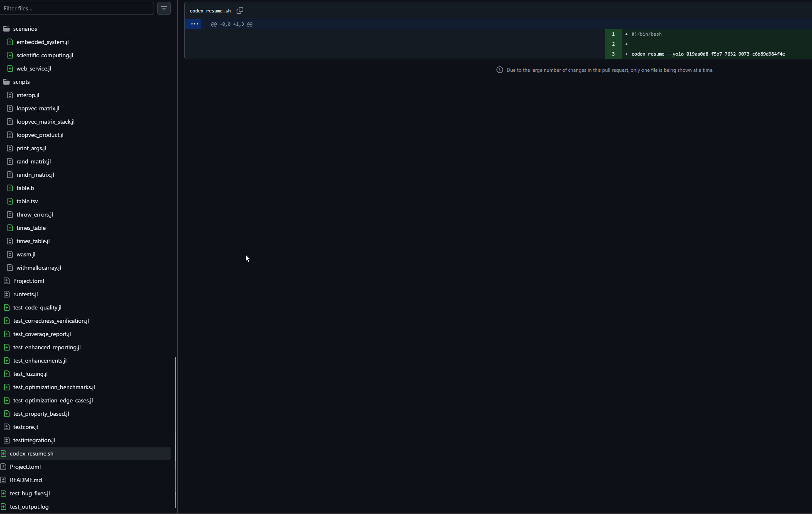Select loopvec_matrix_stack.jl file
Viewport: 812px width, 514px height.
click(45, 122)
